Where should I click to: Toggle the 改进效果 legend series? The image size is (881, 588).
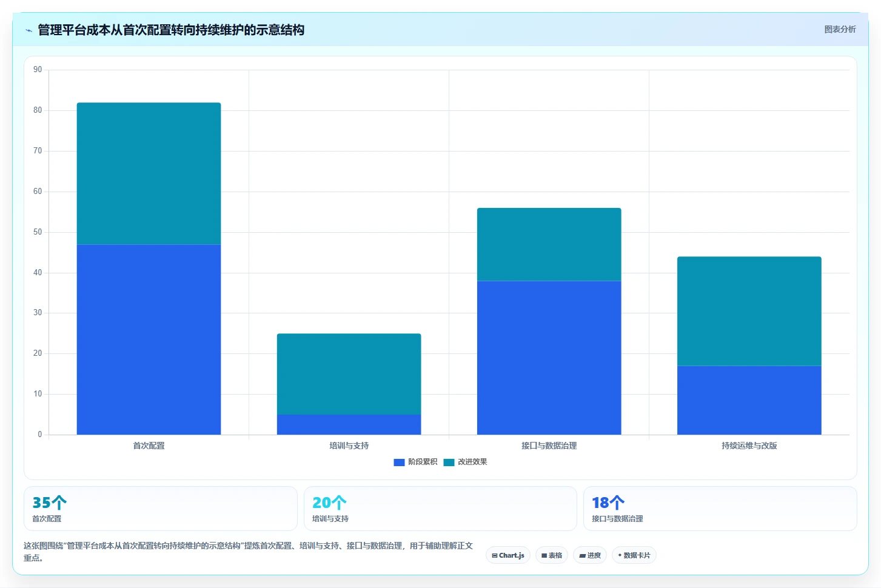click(x=465, y=462)
